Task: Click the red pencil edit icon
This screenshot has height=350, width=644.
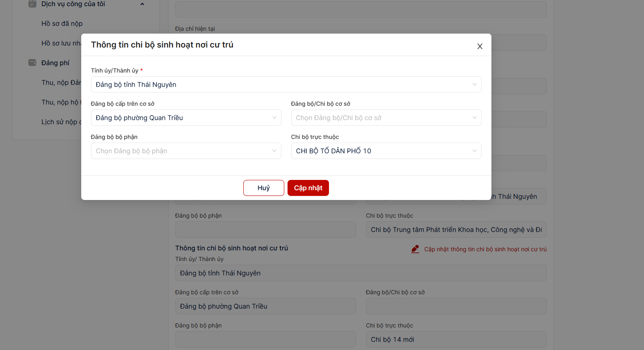Action: tap(415, 249)
